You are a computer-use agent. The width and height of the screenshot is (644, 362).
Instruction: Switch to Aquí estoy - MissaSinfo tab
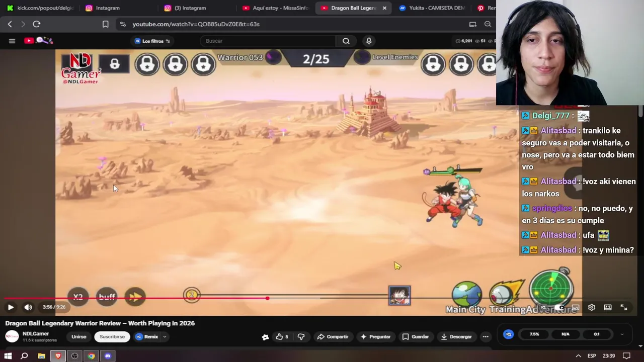pyautogui.click(x=275, y=8)
